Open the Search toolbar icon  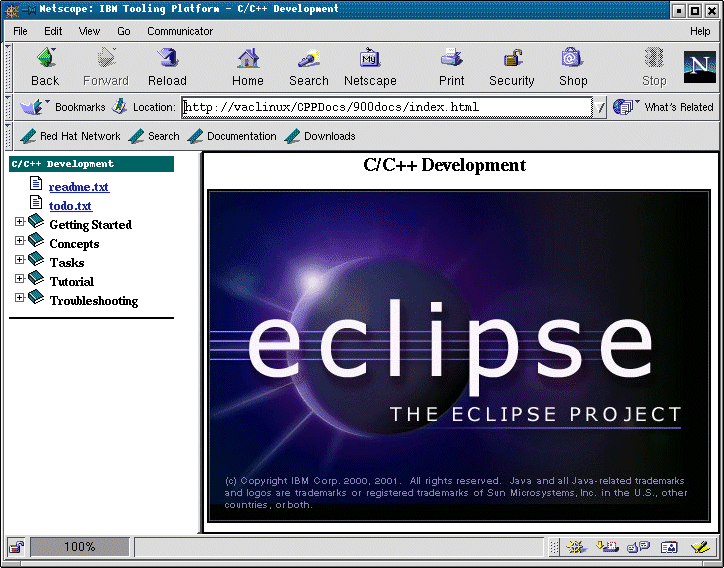pos(308,59)
